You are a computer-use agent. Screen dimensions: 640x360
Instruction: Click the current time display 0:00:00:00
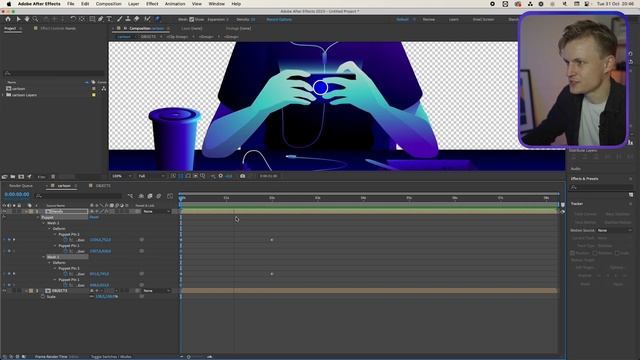pyautogui.click(x=17, y=195)
